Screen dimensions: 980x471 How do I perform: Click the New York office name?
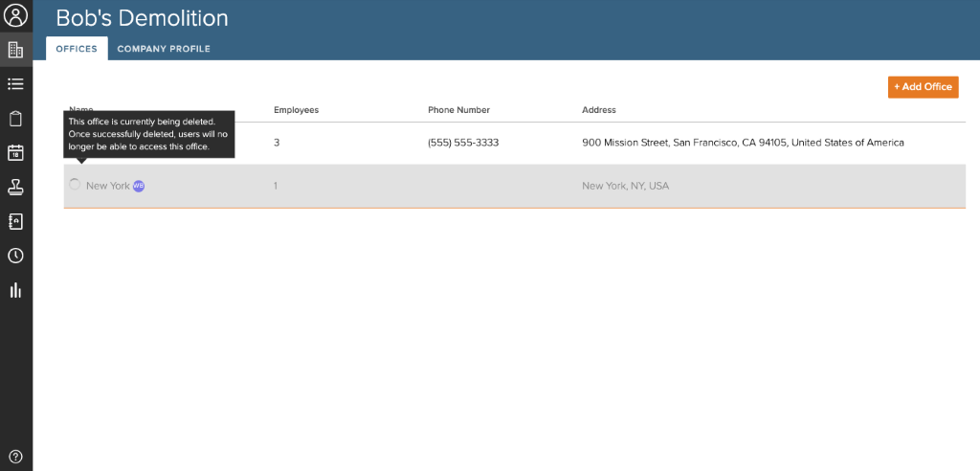coord(107,186)
